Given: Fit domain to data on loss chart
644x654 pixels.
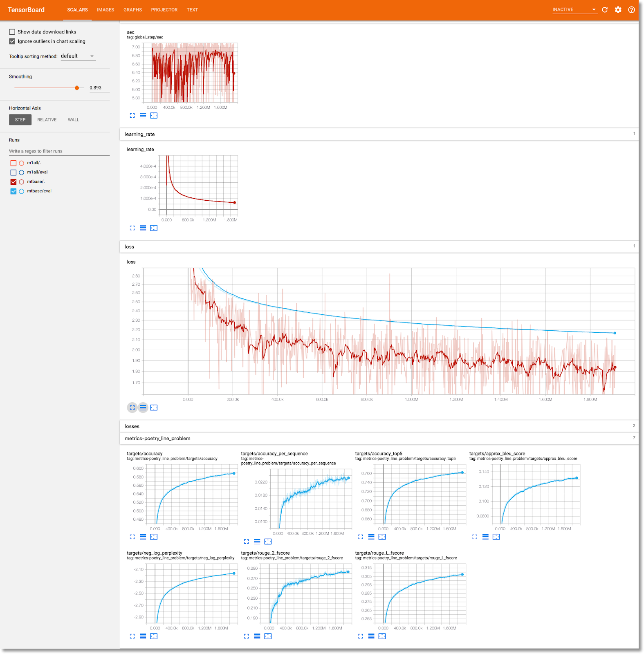Looking at the screenshot, I should click(154, 408).
